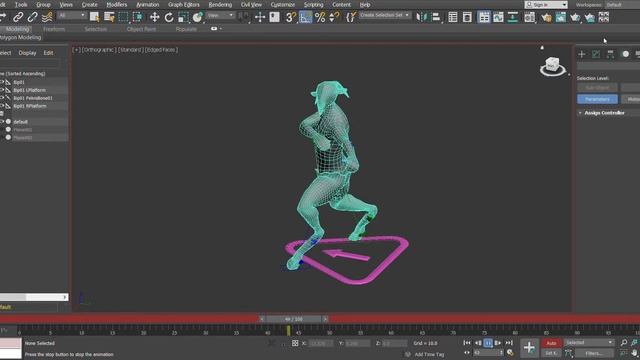Toggle the Scene Explorer icon
The height and width of the screenshot is (360, 640).
(453, 17)
